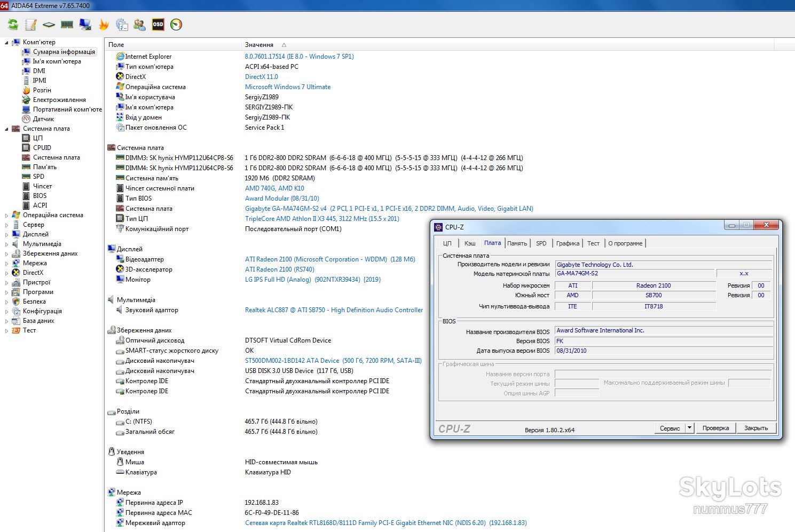Open the OSD panel toolbar icon
This screenshot has width=795, height=532.
(158, 25)
